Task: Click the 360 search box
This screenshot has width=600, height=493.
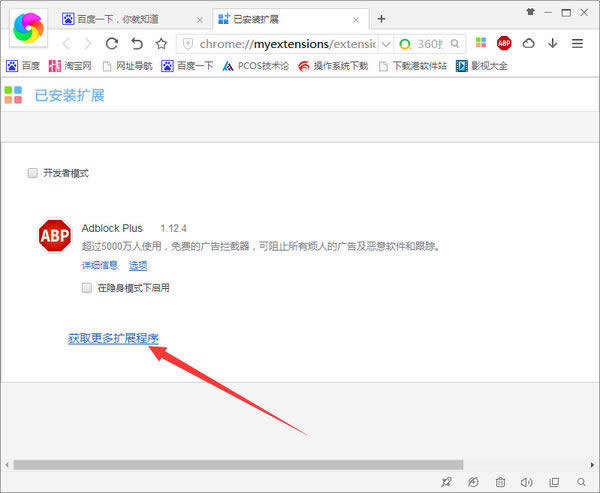Action: [x=429, y=44]
